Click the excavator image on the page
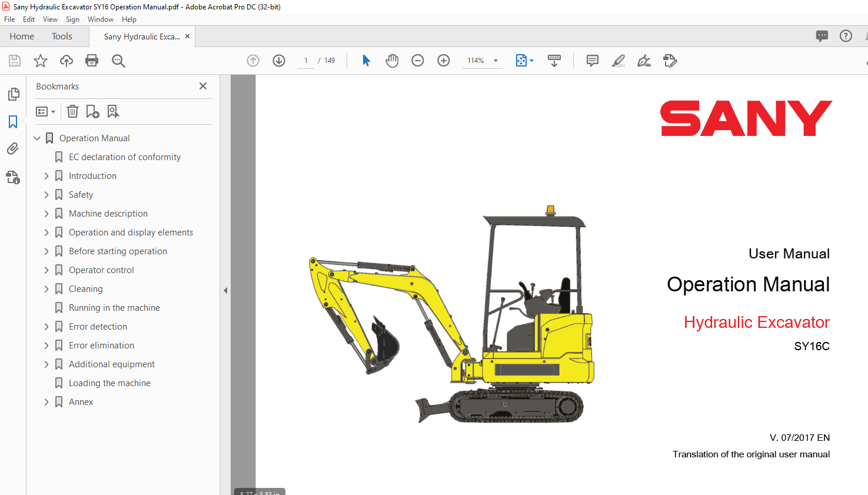 pos(451,315)
